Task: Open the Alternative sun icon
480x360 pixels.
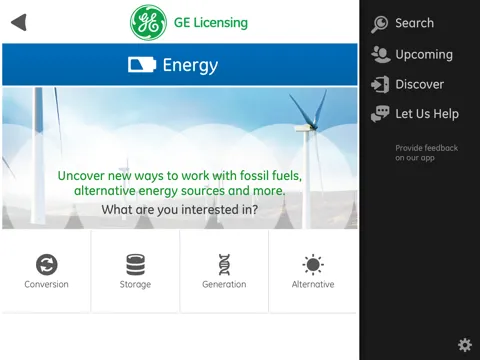Action: tap(313, 265)
